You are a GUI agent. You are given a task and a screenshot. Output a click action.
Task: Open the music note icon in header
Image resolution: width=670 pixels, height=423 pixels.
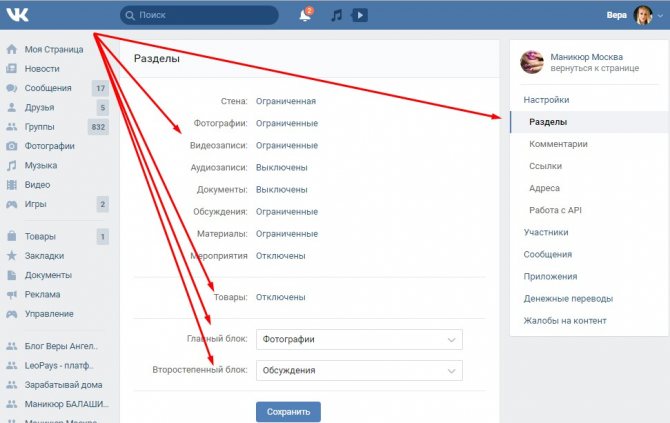pyautogui.click(x=337, y=15)
